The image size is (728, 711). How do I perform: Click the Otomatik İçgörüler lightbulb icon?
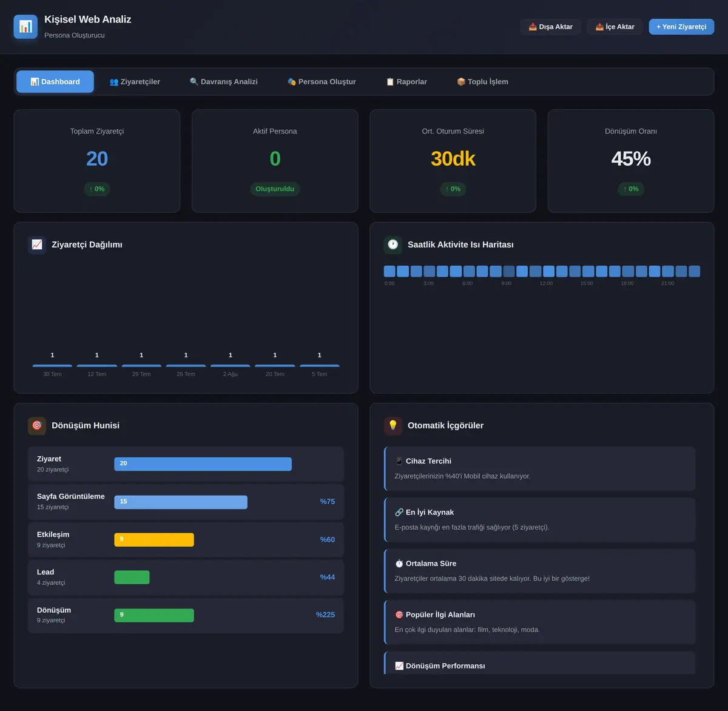coord(393,425)
